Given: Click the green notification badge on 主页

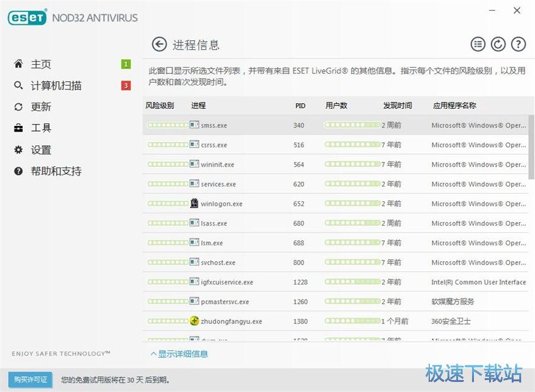Looking at the screenshot, I should [x=126, y=64].
